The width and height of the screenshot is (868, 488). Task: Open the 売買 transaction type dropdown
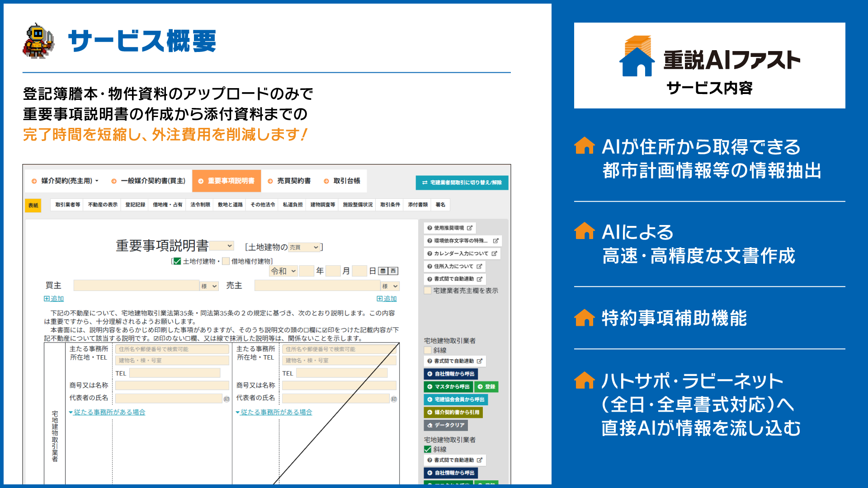[x=304, y=247]
